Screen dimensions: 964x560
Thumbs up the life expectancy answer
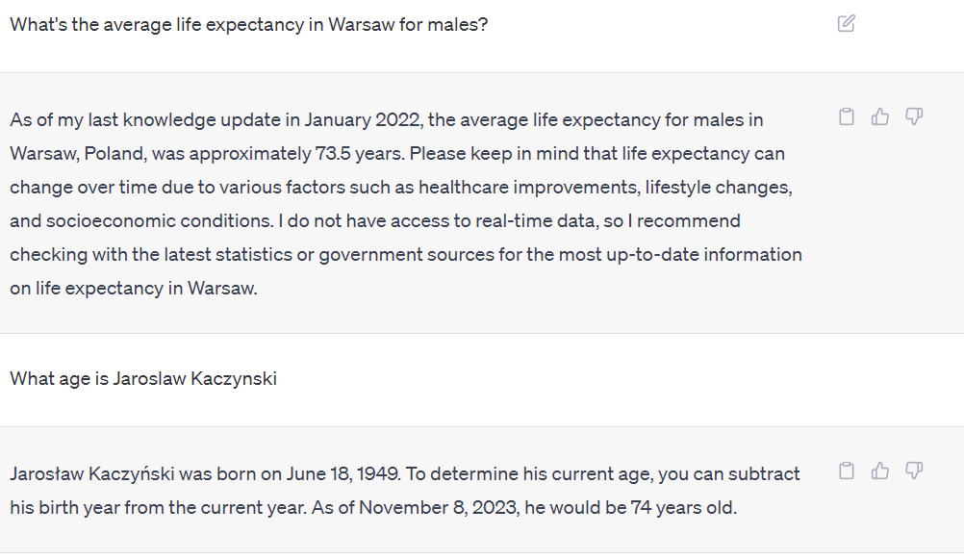tap(879, 117)
